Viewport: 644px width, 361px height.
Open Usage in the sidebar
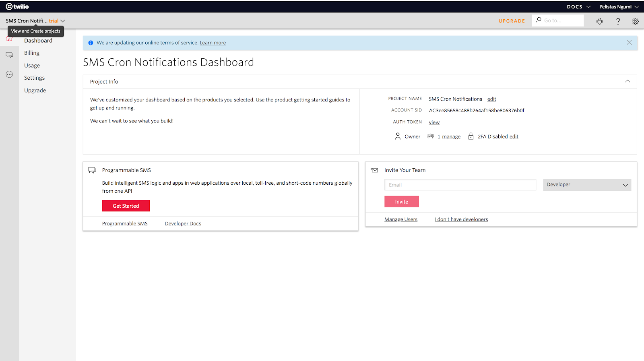coord(32,66)
